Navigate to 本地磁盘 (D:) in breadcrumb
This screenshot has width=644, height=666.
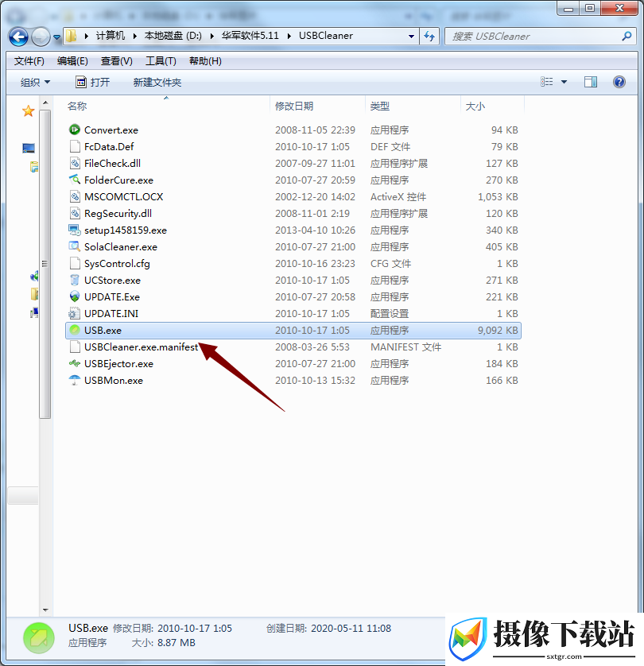[x=173, y=36]
